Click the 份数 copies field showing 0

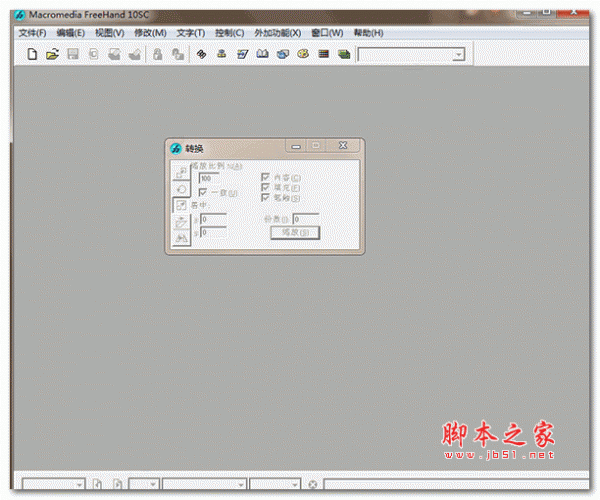306,219
